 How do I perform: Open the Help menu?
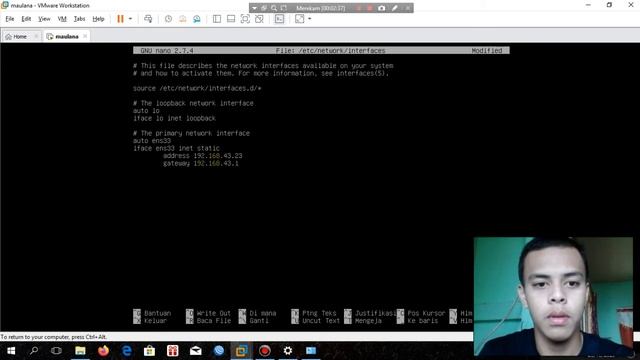[x=98, y=19]
